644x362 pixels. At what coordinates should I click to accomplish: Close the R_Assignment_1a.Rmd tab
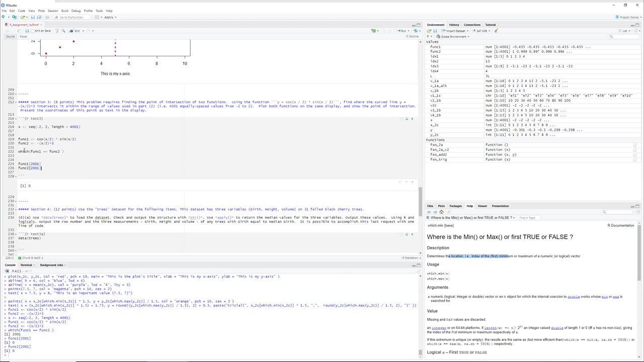click(41, 25)
